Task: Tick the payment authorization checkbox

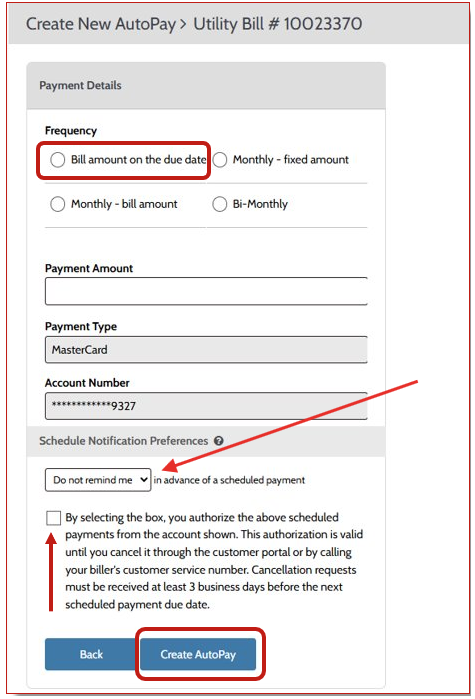Action: [53, 518]
